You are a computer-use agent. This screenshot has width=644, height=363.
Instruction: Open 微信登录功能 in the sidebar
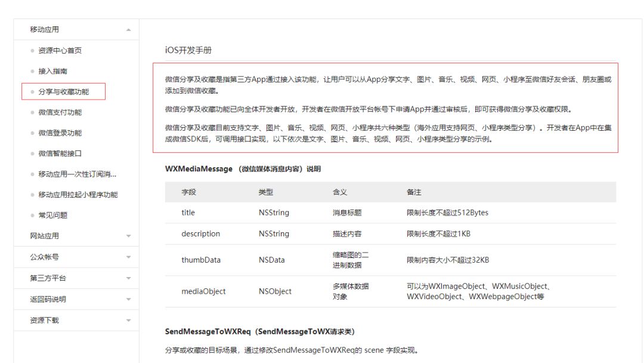(60, 133)
